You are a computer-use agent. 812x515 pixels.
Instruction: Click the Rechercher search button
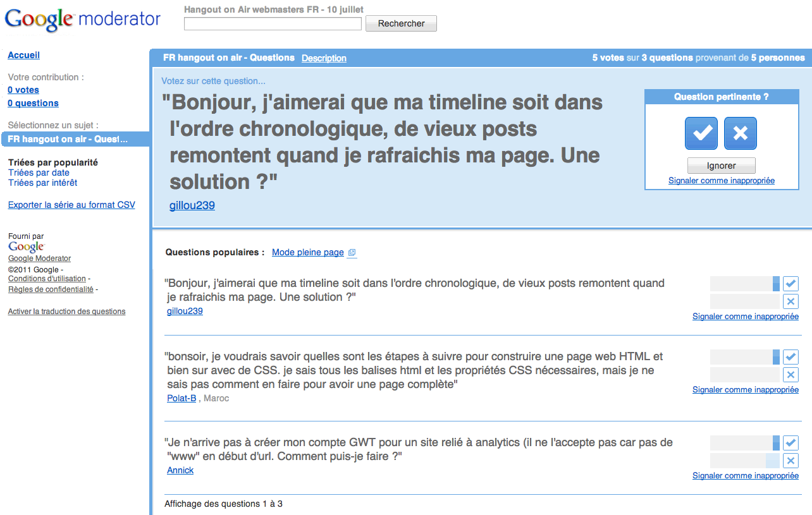(x=401, y=23)
